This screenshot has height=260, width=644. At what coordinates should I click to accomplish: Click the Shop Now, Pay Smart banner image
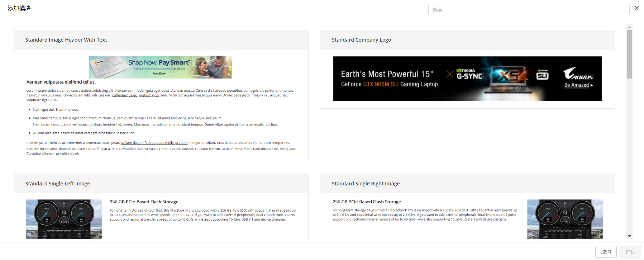161,67
